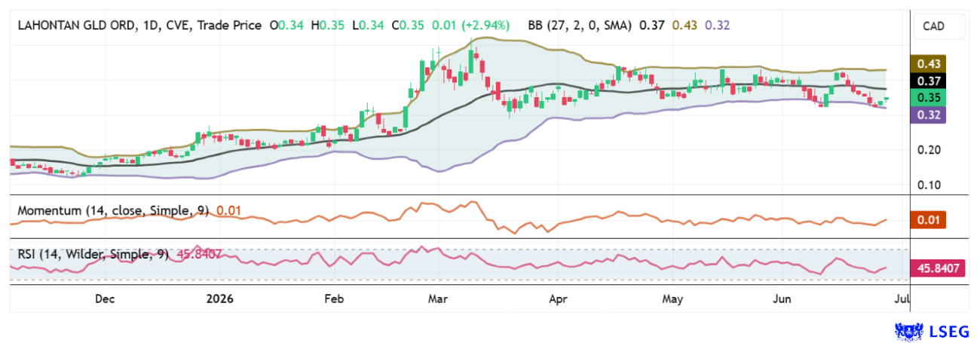This screenshot has height=343, width=980.
Task: Click the 2026 time axis label
Action: [x=219, y=299]
